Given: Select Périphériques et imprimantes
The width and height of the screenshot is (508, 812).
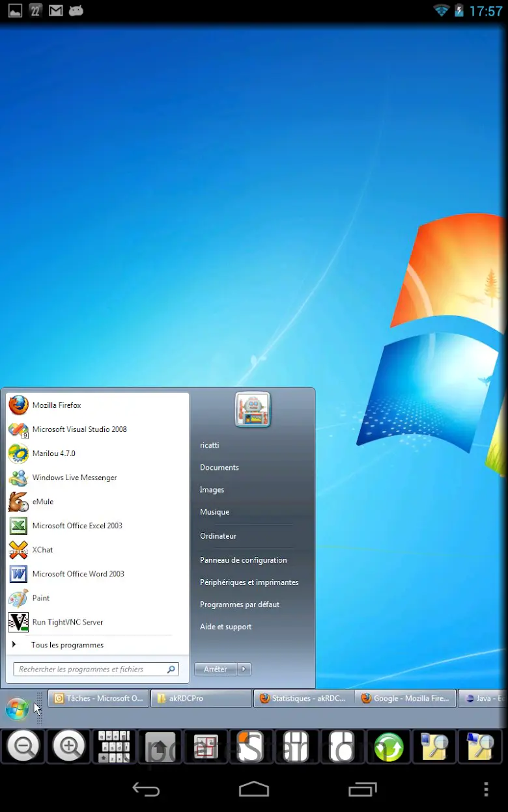Looking at the screenshot, I should 249,582.
